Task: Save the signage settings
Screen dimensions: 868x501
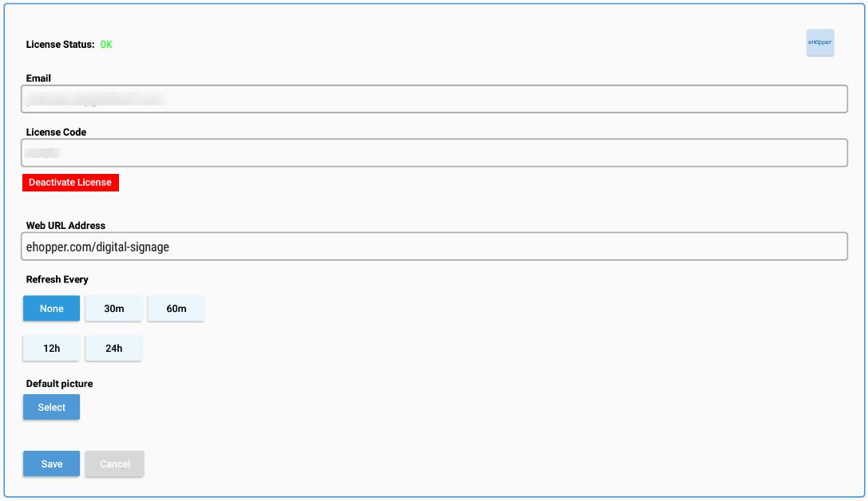Action: 51,464
